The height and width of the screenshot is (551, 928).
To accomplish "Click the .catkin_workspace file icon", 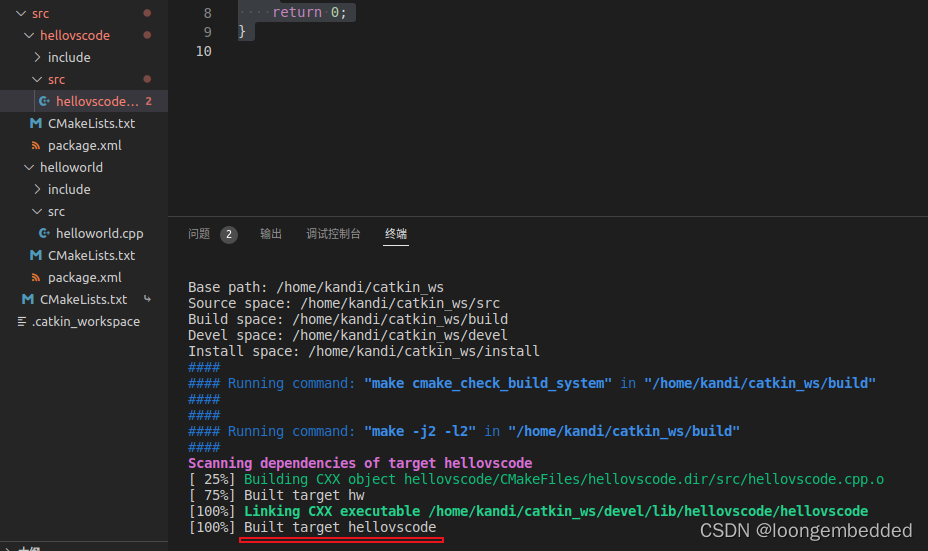I will [22, 321].
